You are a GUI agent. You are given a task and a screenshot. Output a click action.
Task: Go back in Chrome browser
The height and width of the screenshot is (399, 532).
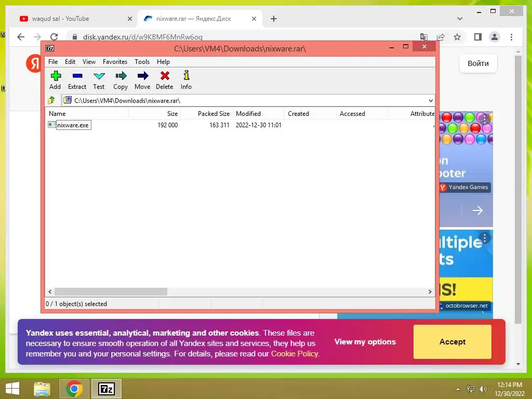[21, 37]
